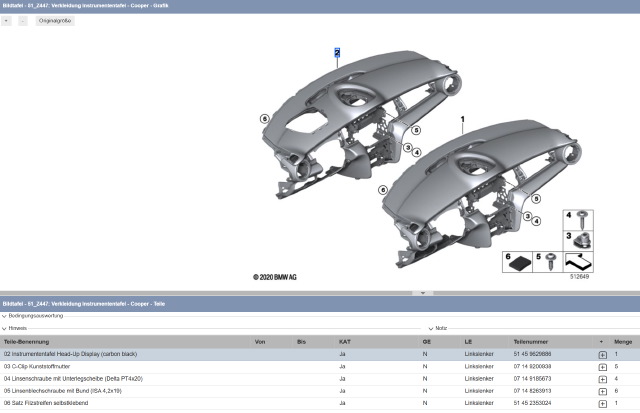Viewport: 640px width, 413px height.
Task: Click circled callout 4 on the lower dashboard
Action: pos(536,221)
